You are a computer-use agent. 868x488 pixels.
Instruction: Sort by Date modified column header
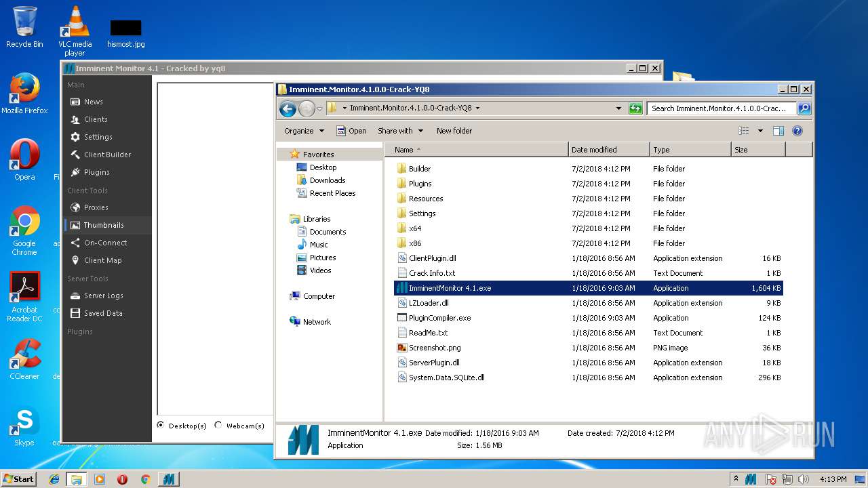coord(609,150)
